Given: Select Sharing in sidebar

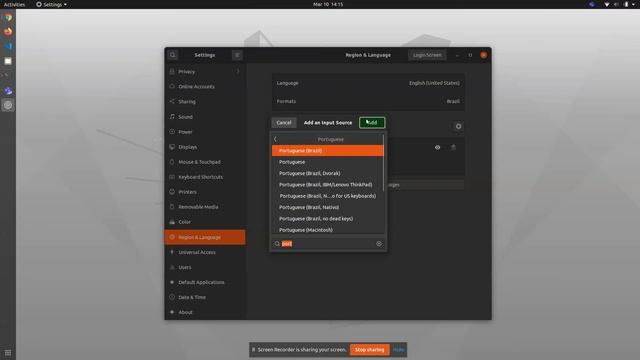Looking at the screenshot, I should pos(205,102).
